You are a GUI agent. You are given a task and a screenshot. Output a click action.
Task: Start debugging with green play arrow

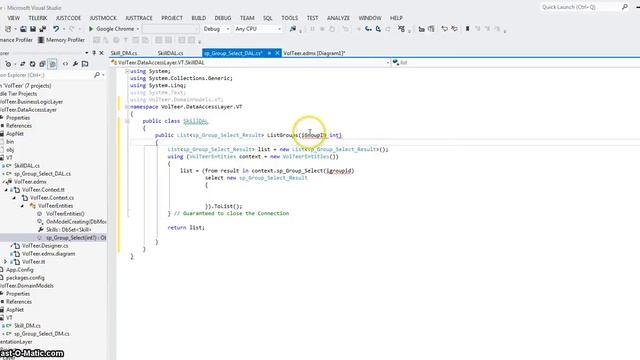tap(91, 29)
